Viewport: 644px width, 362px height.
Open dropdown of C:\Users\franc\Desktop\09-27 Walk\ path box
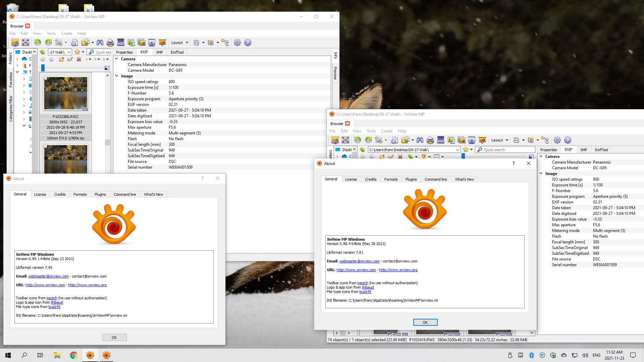click(457, 150)
